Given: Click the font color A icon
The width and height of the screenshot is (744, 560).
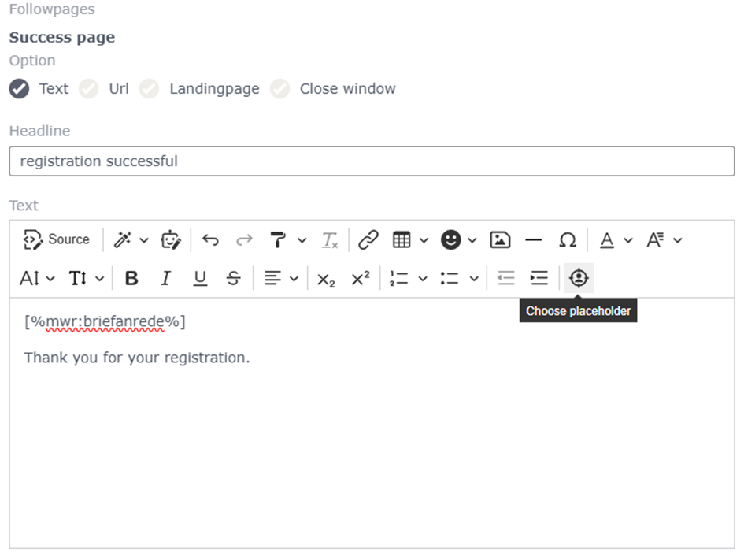Looking at the screenshot, I should click(607, 239).
